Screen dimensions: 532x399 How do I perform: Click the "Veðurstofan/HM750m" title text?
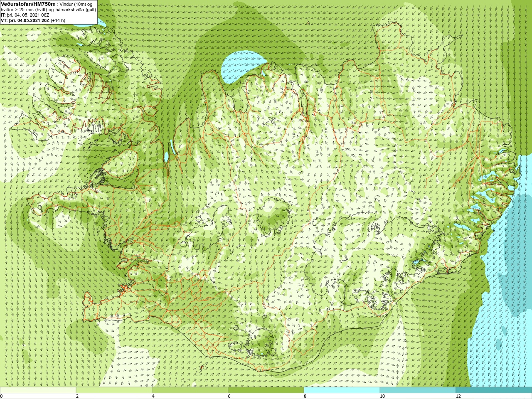point(28,4)
